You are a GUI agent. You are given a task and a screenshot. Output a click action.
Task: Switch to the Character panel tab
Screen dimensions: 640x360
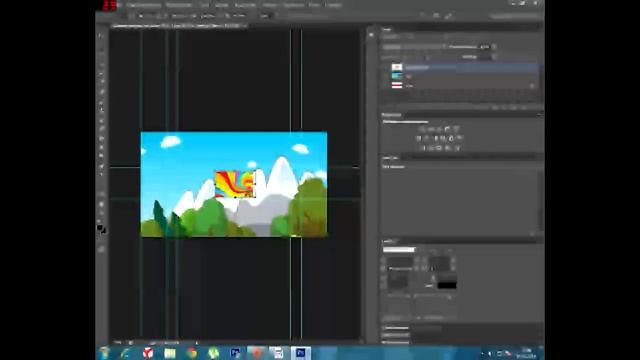click(390, 241)
